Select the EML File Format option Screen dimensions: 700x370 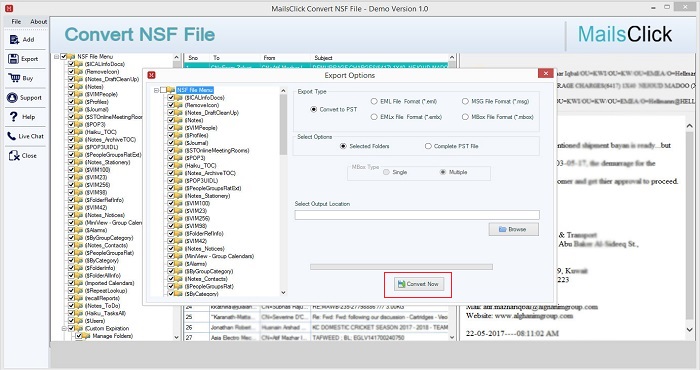click(374, 101)
